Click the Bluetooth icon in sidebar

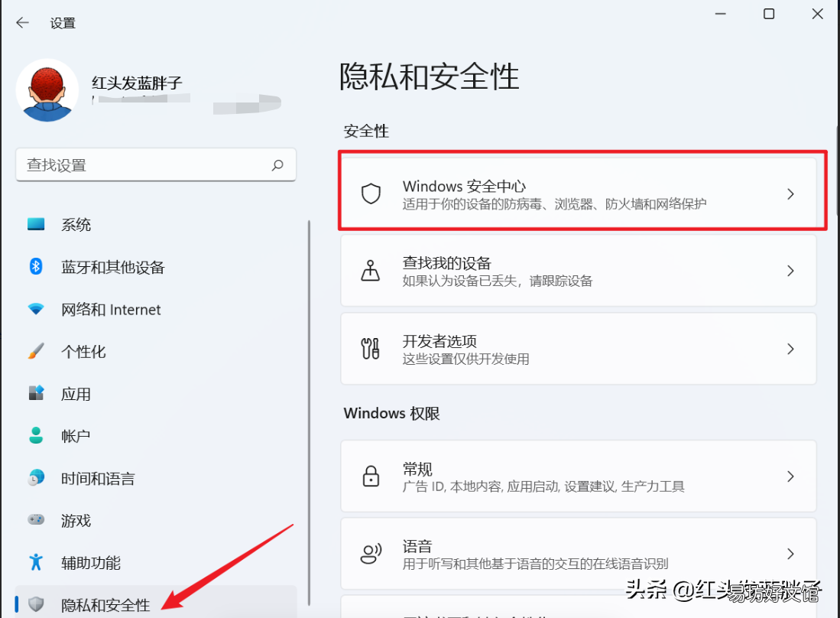pyautogui.click(x=36, y=266)
